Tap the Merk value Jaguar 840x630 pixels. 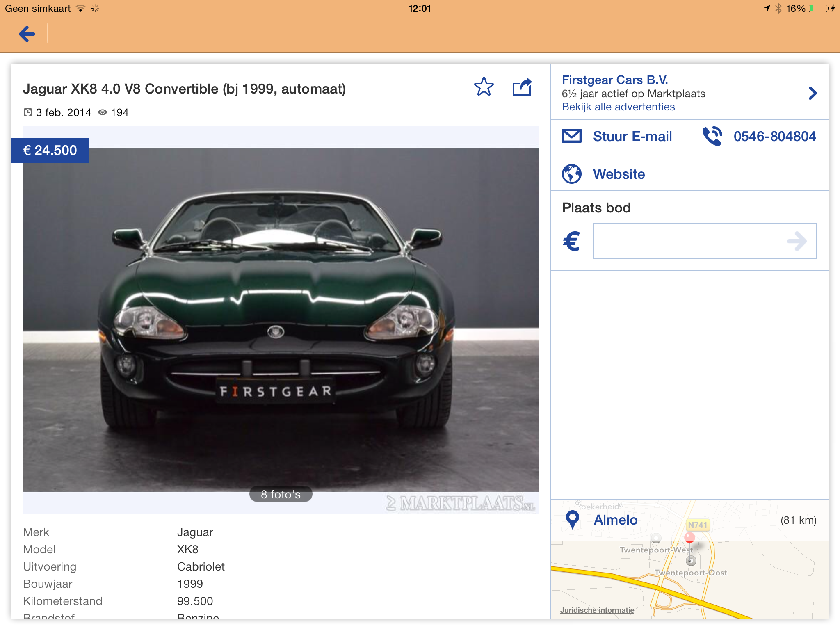click(195, 532)
